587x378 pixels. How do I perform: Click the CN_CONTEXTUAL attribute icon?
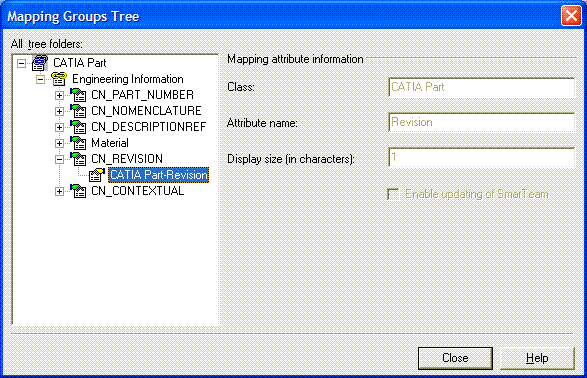pyautogui.click(x=78, y=191)
